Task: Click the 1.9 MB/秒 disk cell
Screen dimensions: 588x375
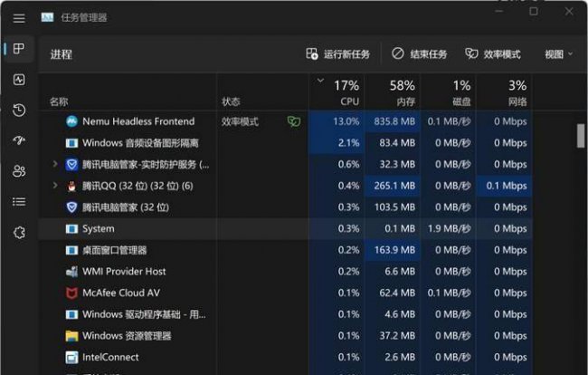Action: (448, 228)
